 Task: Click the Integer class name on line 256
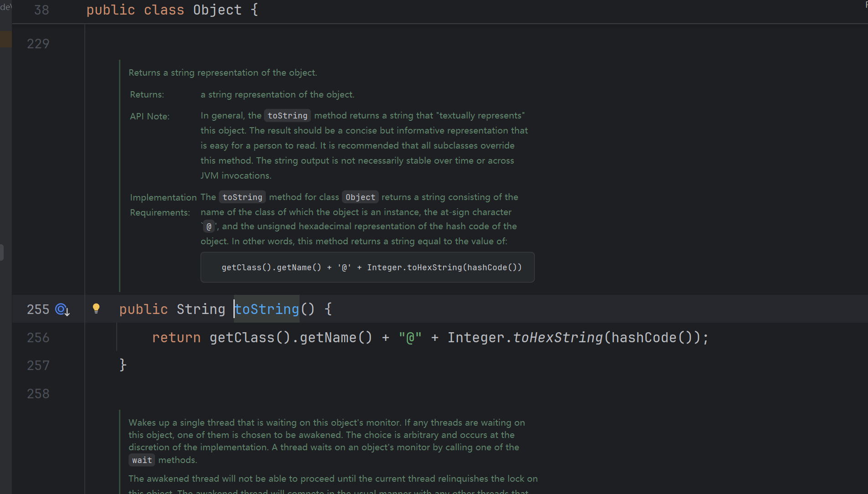click(476, 338)
